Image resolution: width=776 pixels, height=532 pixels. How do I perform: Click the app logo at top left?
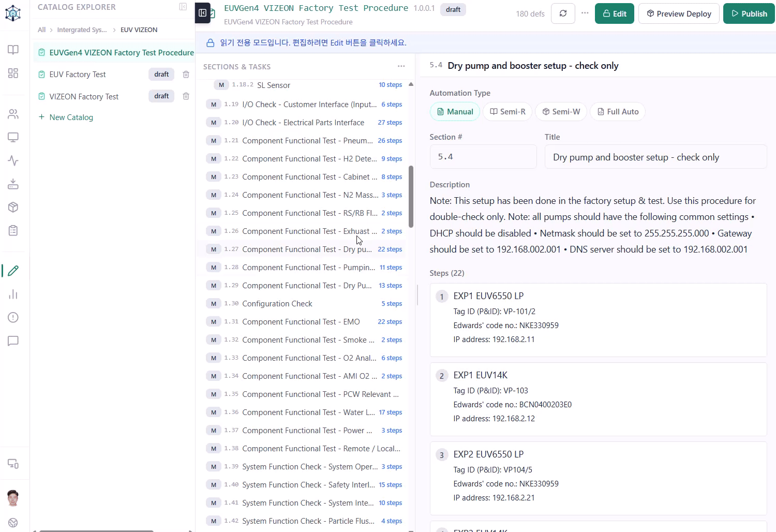[13, 13]
